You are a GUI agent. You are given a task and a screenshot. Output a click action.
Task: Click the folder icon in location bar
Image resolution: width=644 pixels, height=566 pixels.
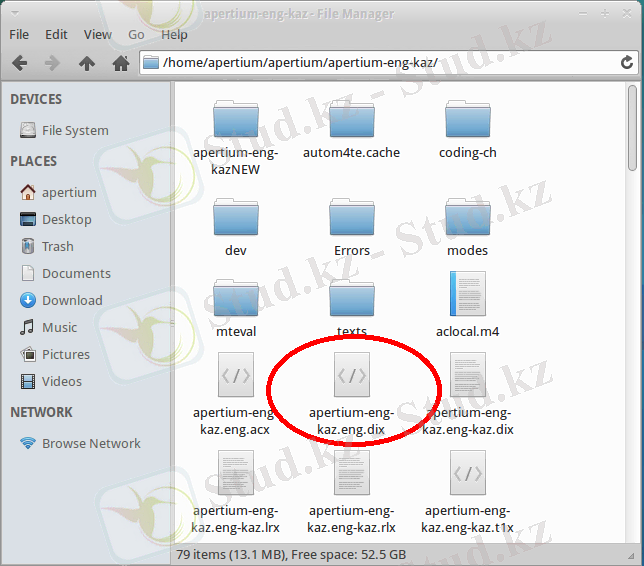click(x=151, y=63)
